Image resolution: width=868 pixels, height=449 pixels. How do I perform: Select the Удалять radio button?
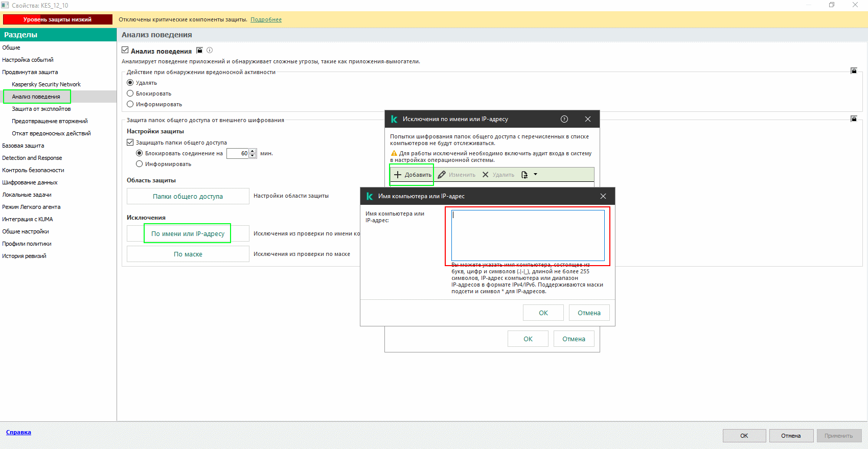(x=130, y=83)
